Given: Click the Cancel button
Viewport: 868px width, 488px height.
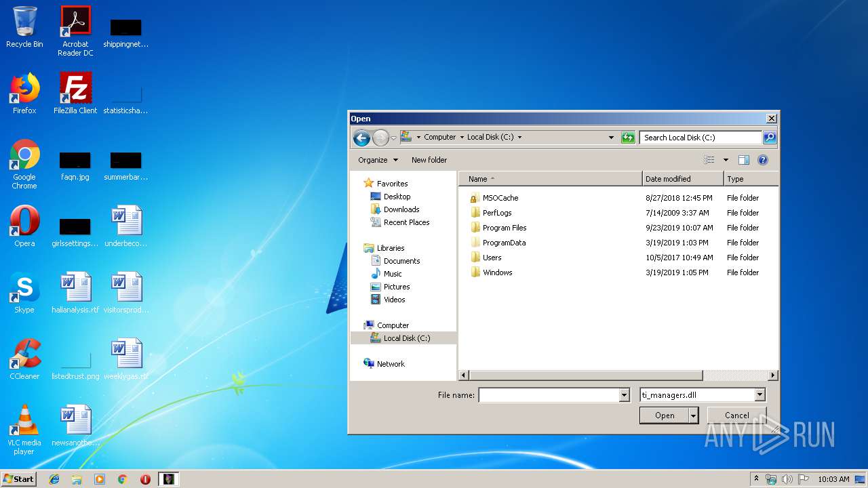Looking at the screenshot, I should pos(736,415).
